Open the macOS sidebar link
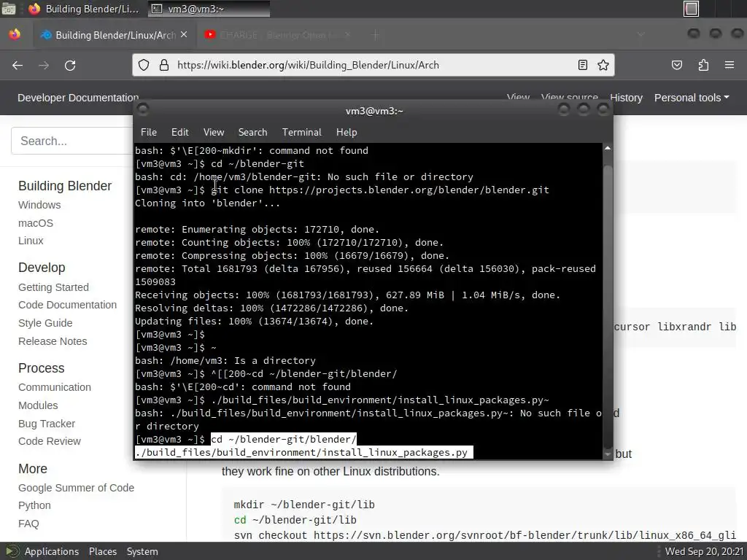747x560 pixels. point(36,223)
